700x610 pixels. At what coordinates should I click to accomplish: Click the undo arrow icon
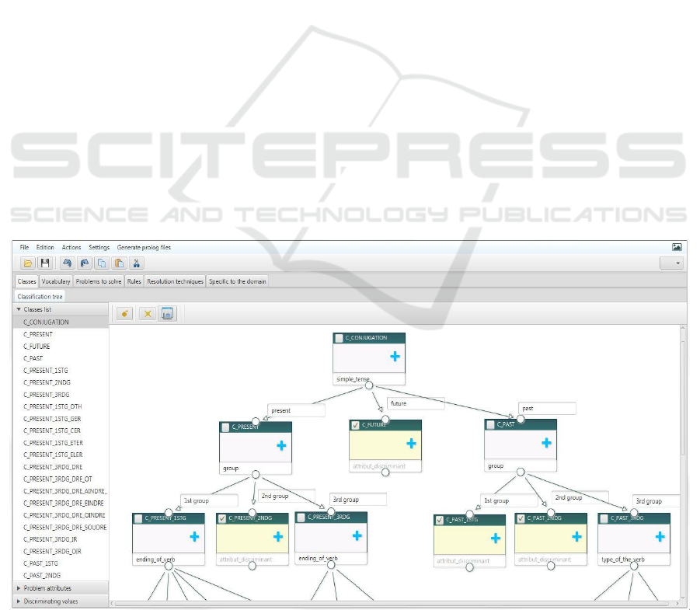coord(68,263)
